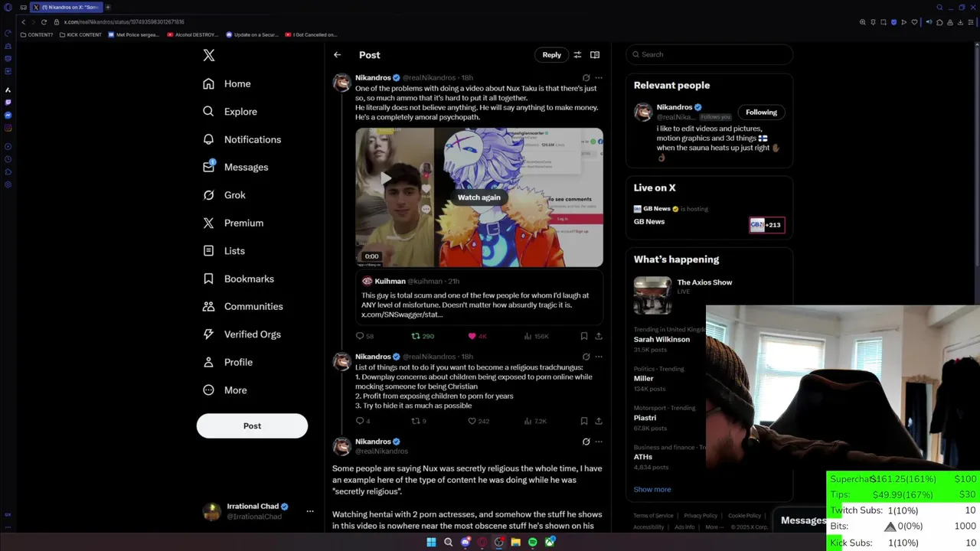This screenshot has height=551, width=980.
Task: Open Messages in the sidebar
Action: (236, 167)
